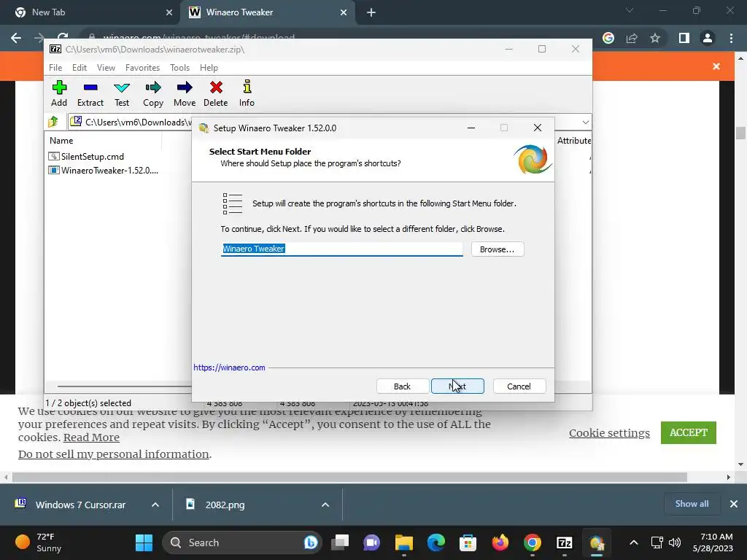747x560 pixels.
Task: Toggle the Chrome side panel icon
Action: (684, 38)
